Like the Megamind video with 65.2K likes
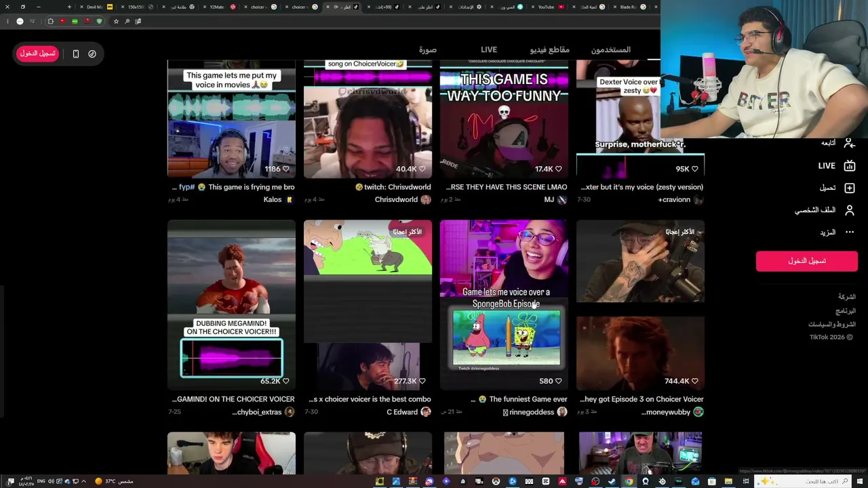Screen dimensions: 868x488 286,381
